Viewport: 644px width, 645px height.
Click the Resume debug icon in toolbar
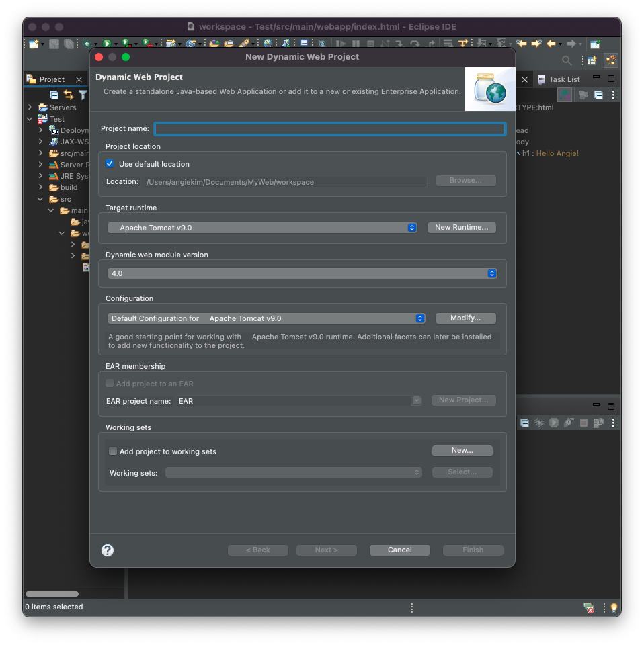tap(340, 44)
